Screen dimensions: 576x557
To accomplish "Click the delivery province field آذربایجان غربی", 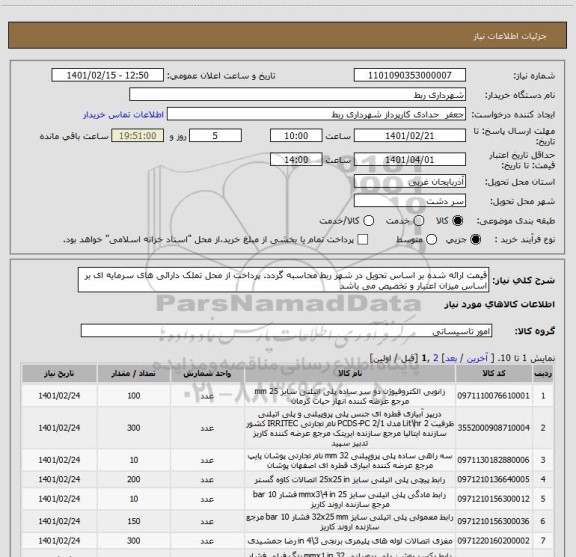I will tap(410, 182).
